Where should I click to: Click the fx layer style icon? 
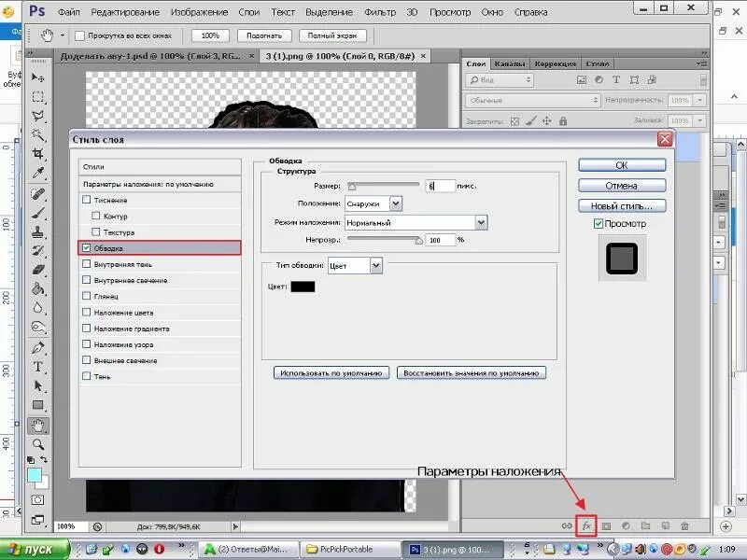586,525
